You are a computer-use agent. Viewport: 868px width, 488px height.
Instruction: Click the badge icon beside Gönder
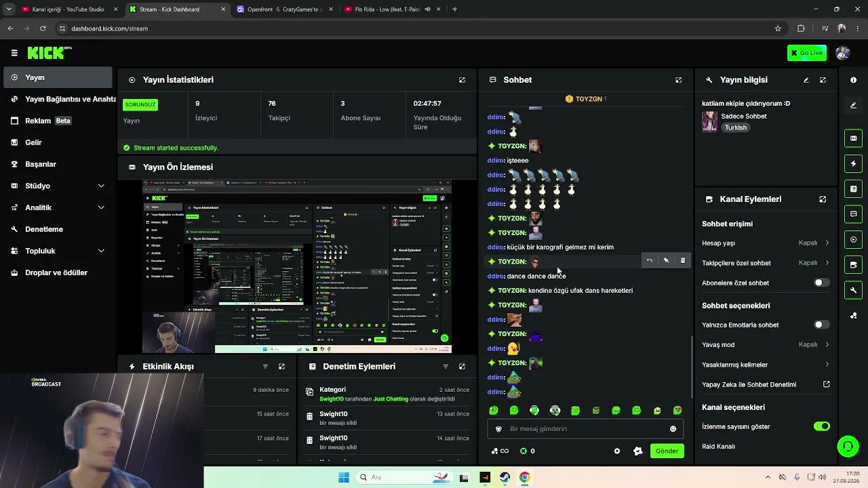pyautogui.click(x=637, y=451)
